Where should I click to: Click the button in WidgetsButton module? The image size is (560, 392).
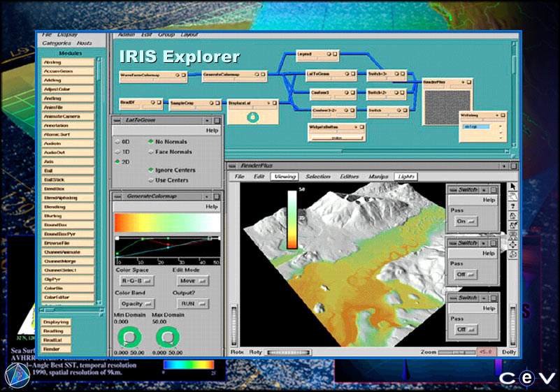pos(337,138)
